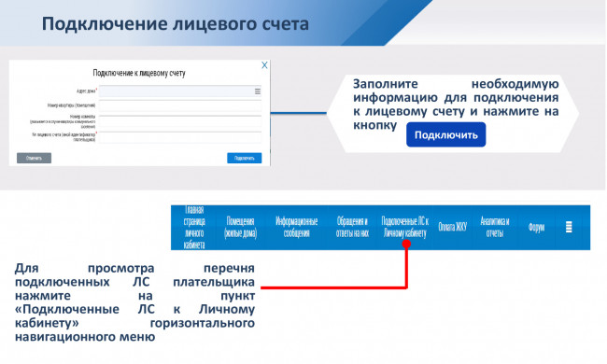The image size is (607, 364).
Task: Click the red dot marker under navigation menu
Action: coord(406,244)
